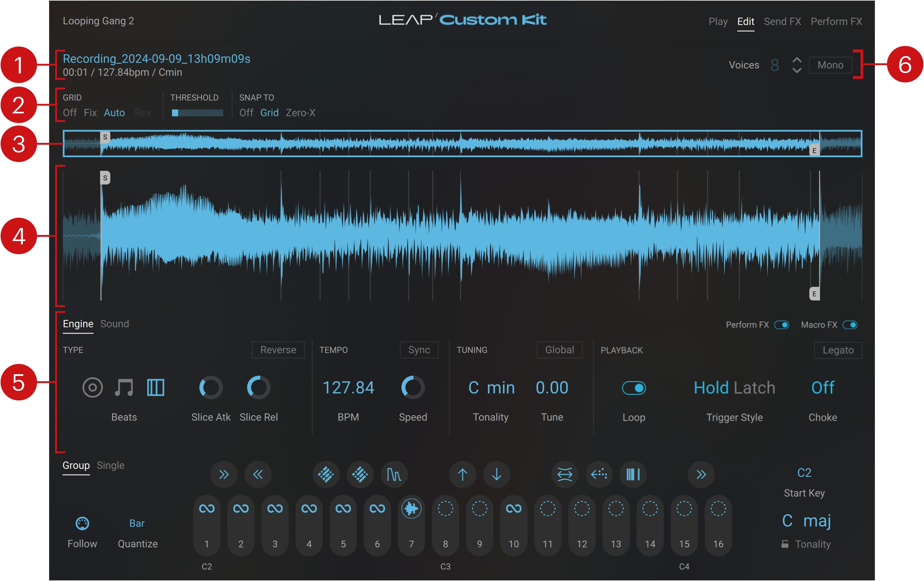924x581 pixels.
Task: Switch to the Sound tab
Action: tap(115, 324)
